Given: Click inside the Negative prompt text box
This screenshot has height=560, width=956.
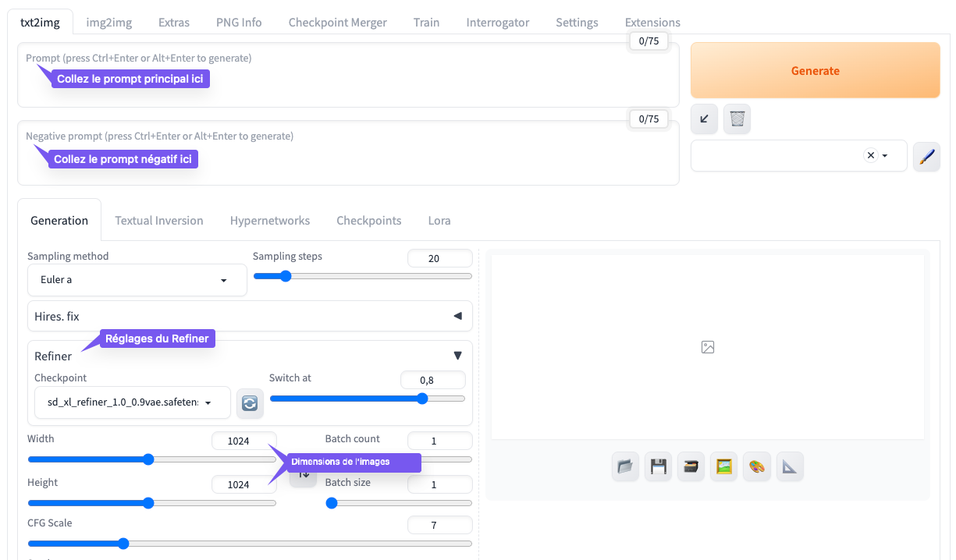Looking at the screenshot, I should tap(347, 164).
